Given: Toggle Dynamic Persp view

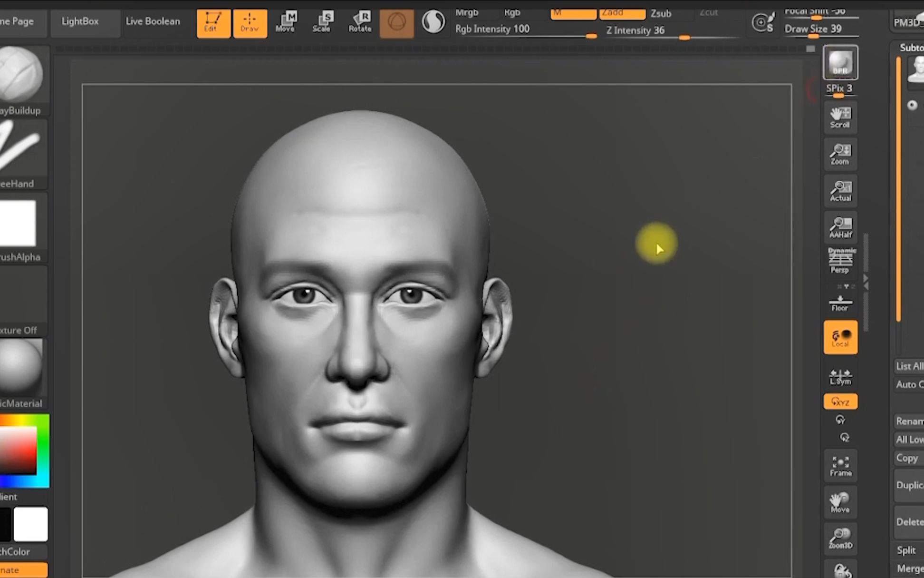Looking at the screenshot, I should pyautogui.click(x=840, y=261).
